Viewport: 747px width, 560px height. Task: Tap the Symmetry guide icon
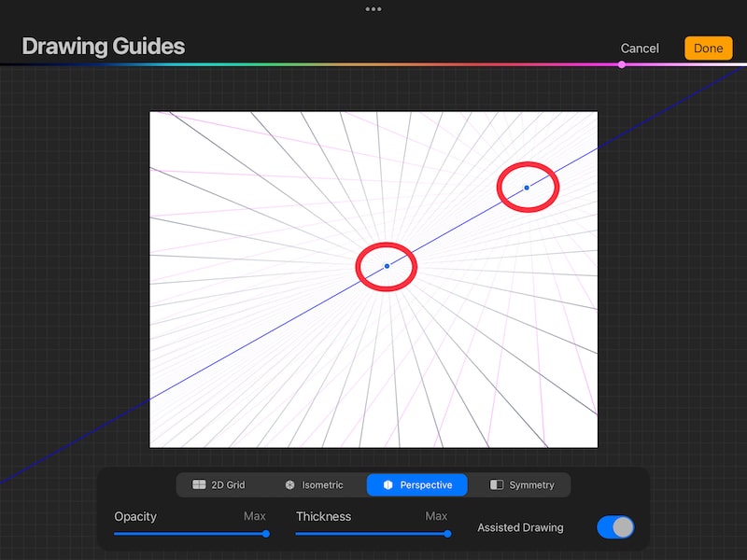click(495, 484)
